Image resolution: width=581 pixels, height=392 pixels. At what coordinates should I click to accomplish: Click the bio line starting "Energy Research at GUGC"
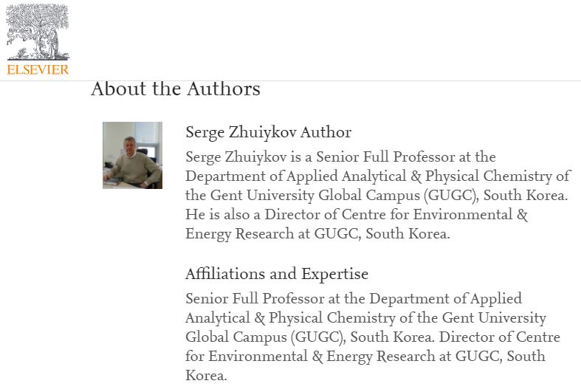(x=317, y=234)
